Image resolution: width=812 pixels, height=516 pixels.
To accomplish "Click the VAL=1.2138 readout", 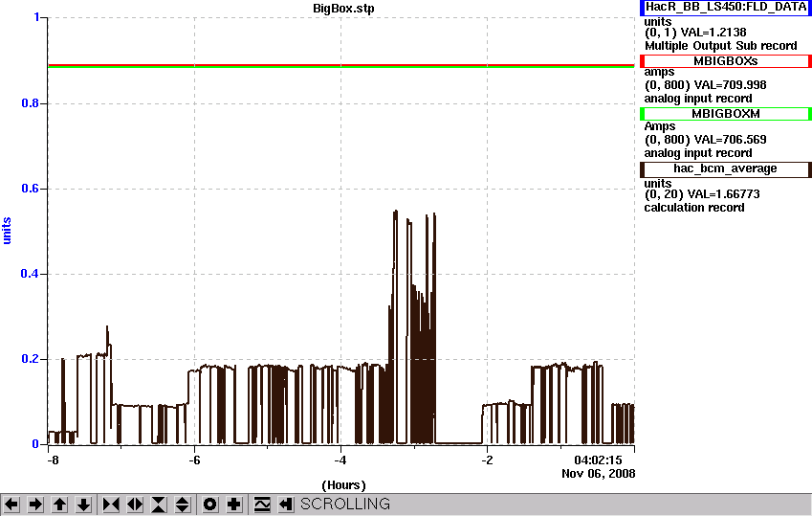I will 713,33.
